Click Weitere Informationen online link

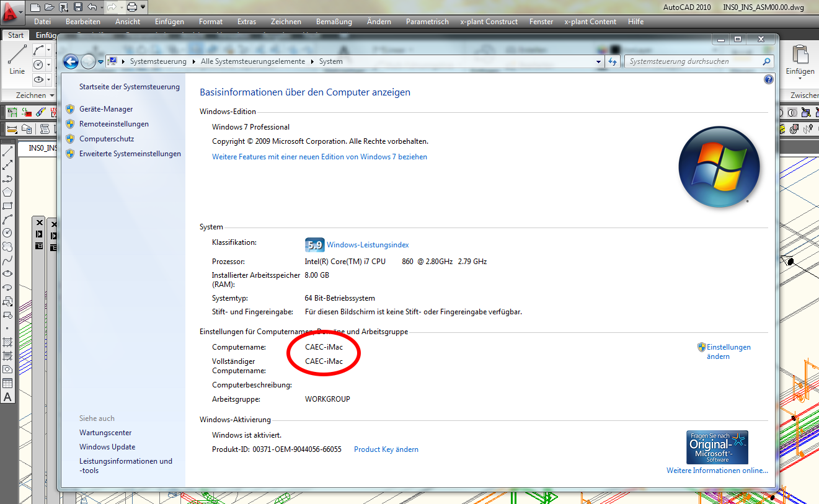coord(717,471)
